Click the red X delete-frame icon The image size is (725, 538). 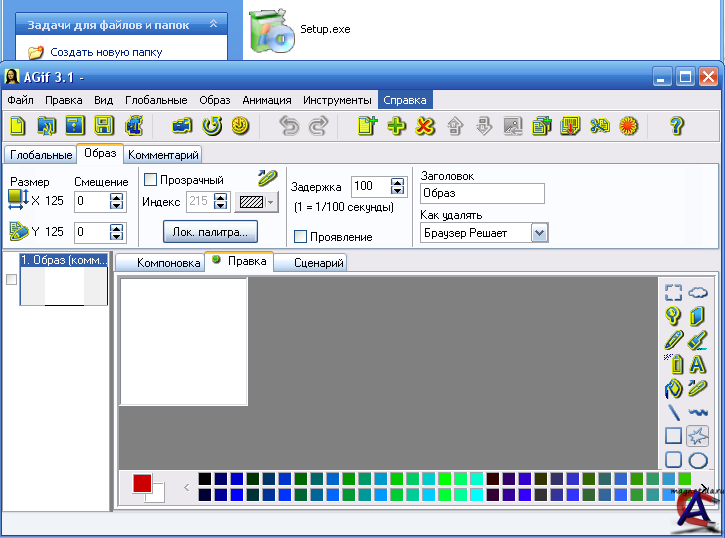tap(425, 126)
